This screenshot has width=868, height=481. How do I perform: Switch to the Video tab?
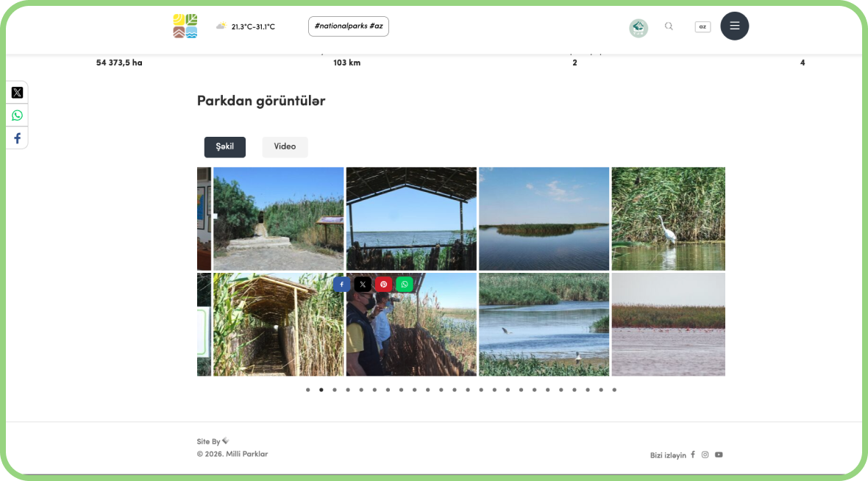pyautogui.click(x=285, y=147)
